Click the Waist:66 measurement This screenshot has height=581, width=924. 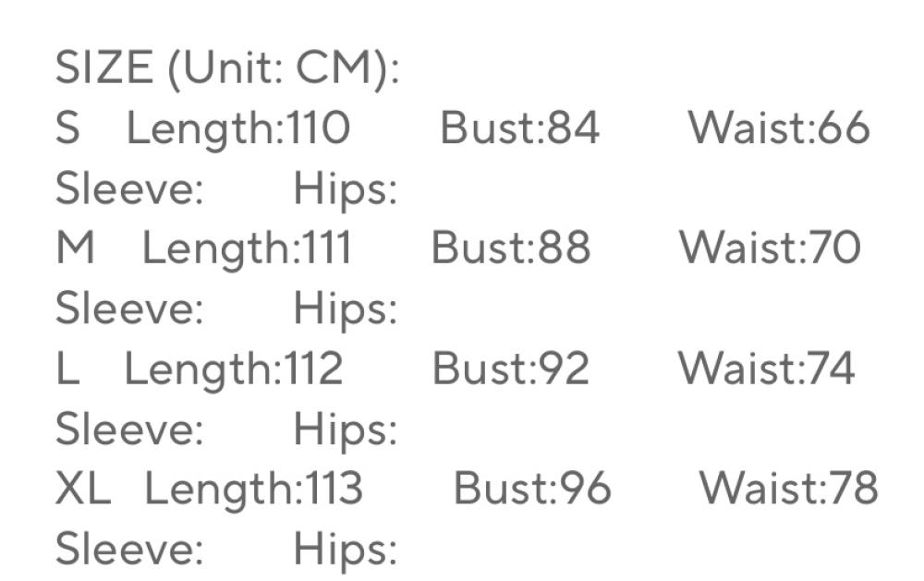pos(778,129)
